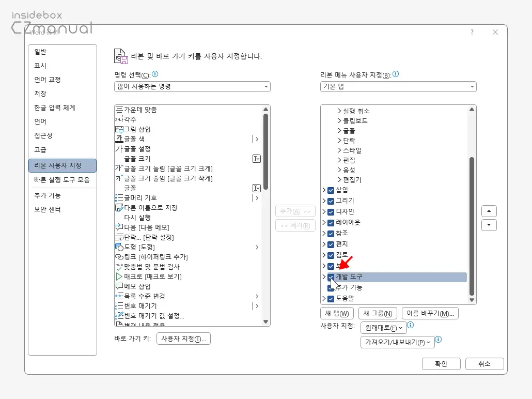Uncheck the 개발 도구 tab checkbox

(x=331, y=277)
